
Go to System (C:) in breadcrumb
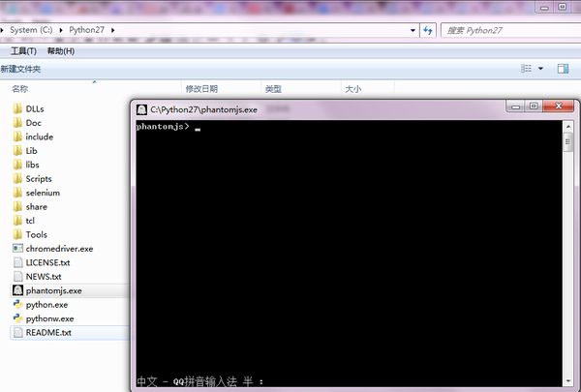click(x=31, y=30)
